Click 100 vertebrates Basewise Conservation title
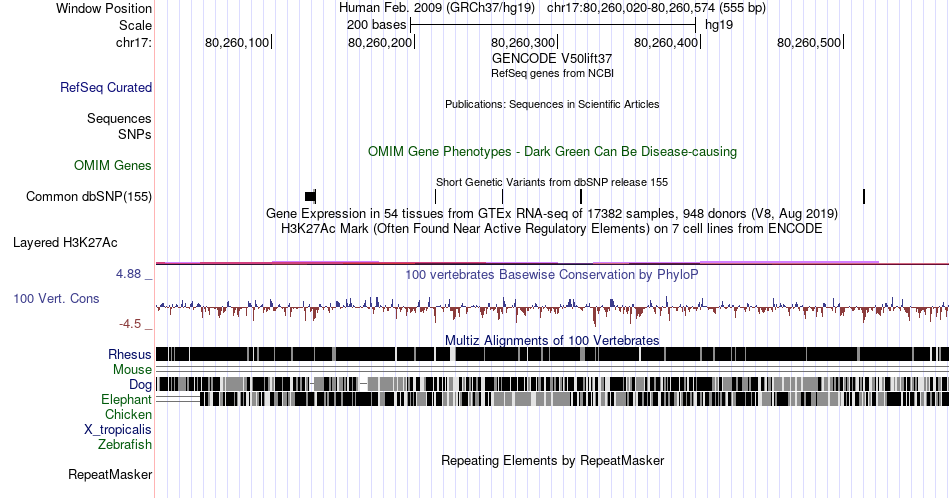This screenshot has height=498, width=950. click(x=552, y=274)
